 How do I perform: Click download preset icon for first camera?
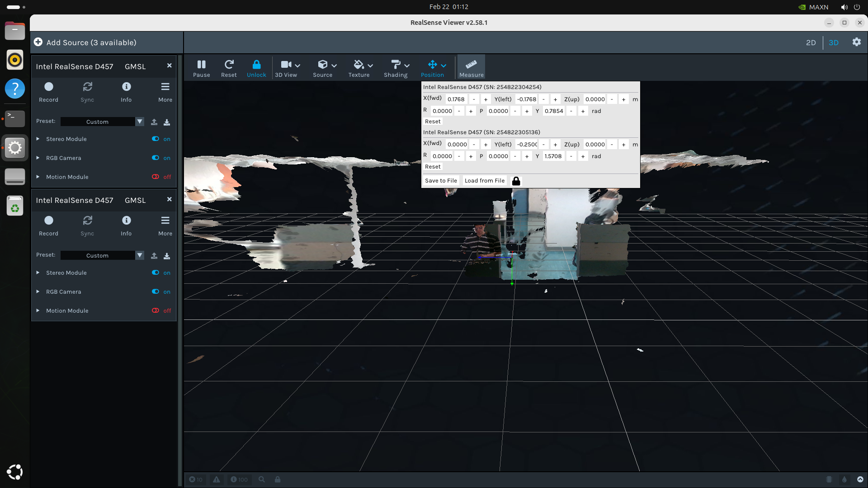point(167,122)
